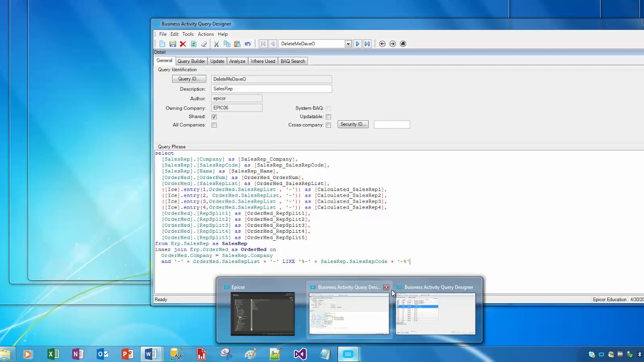Open the Tools menu
644x362 pixels.
[188, 34]
